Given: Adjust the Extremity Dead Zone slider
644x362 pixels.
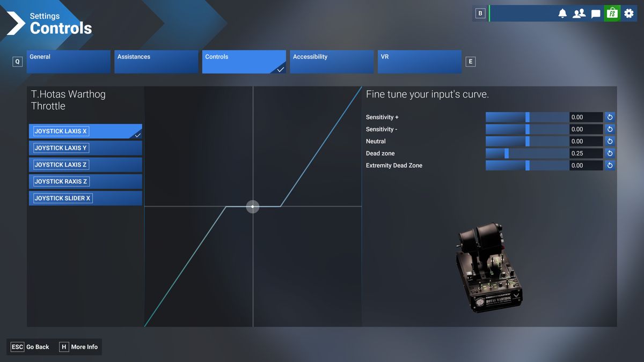Looking at the screenshot, I should pyautogui.click(x=527, y=165).
